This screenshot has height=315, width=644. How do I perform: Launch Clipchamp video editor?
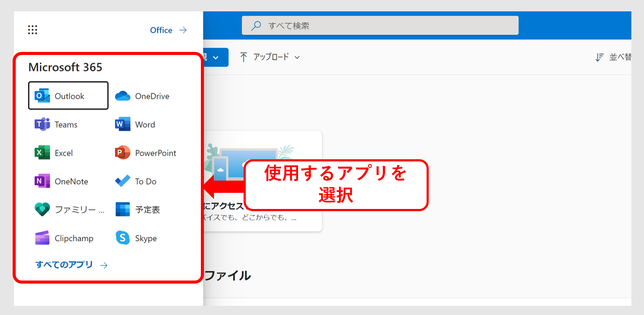(64, 238)
